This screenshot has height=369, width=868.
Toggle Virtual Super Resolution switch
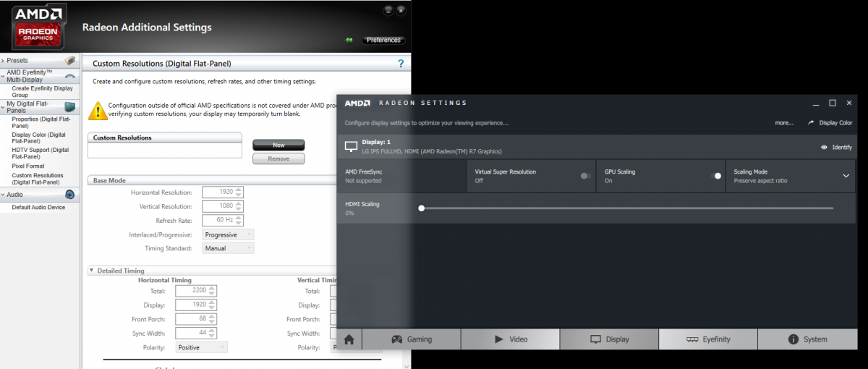(585, 176)
